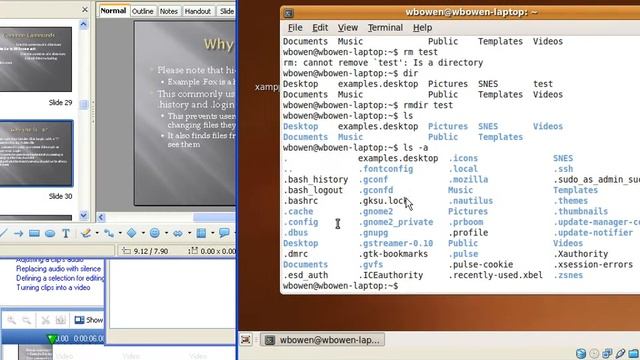Select the Connector tool
640x360 pixels.
(x=109, y=233)
